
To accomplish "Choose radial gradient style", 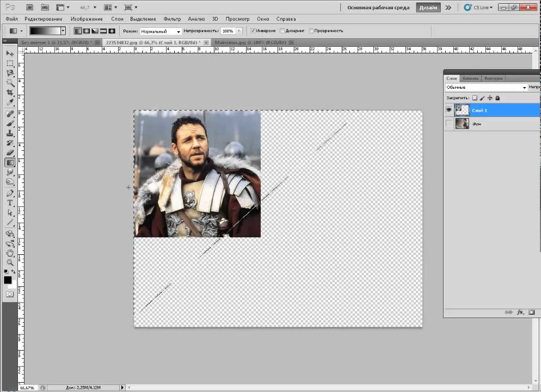I will tap(86, 31).
